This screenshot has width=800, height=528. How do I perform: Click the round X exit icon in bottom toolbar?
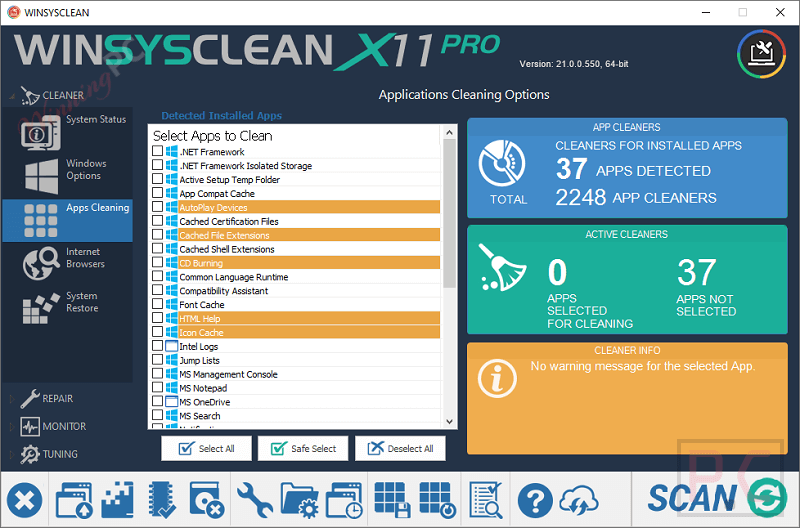pos(24,500)
